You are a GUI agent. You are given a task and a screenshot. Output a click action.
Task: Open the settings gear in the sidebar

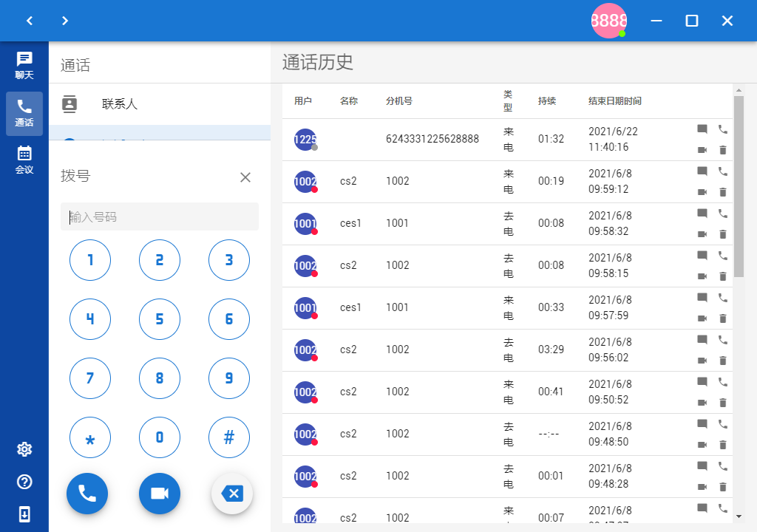coord(24,449)
